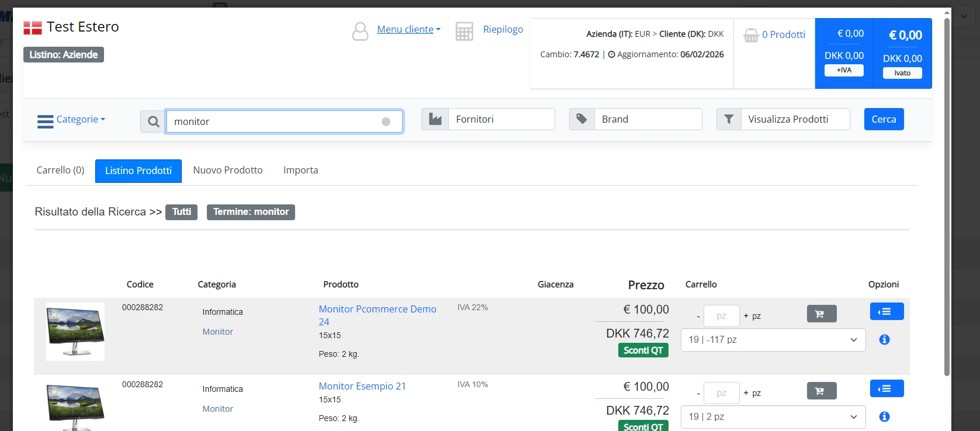Toggle the +IVA price display
This screenshot has width=980, height=431.
[x=844, y=70]
